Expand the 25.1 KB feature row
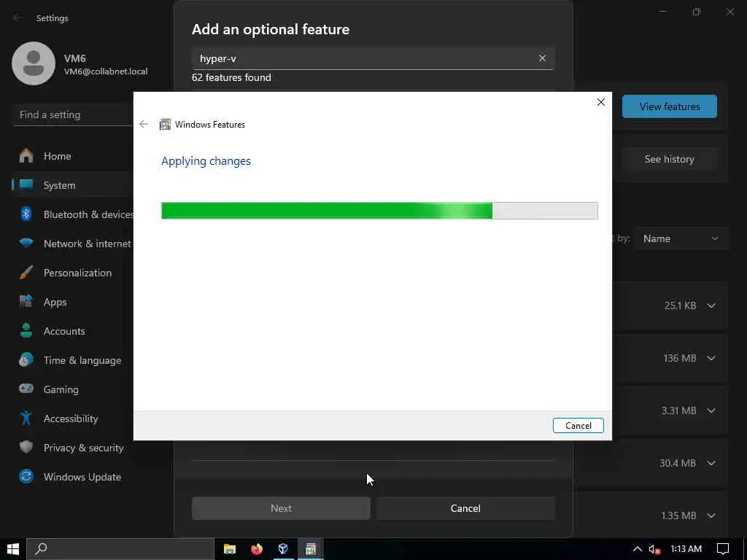The image size is (747, 560). tap(711, 306)
